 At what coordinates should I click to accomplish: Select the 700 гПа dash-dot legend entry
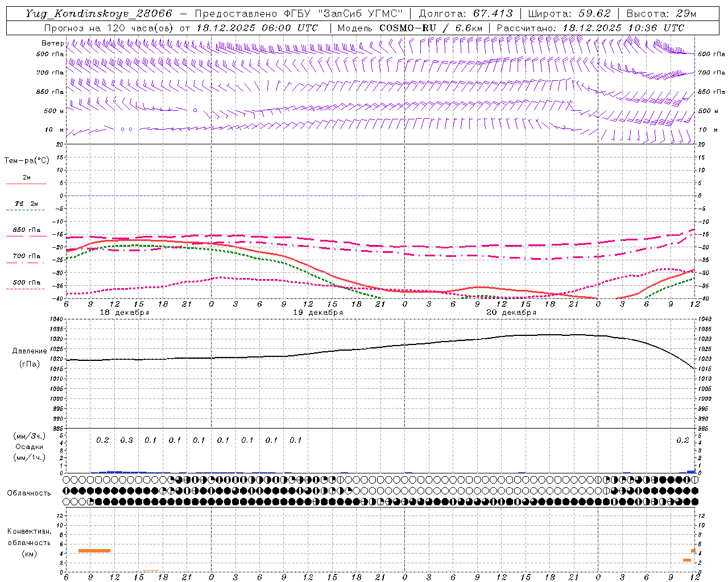click(26, 256)
